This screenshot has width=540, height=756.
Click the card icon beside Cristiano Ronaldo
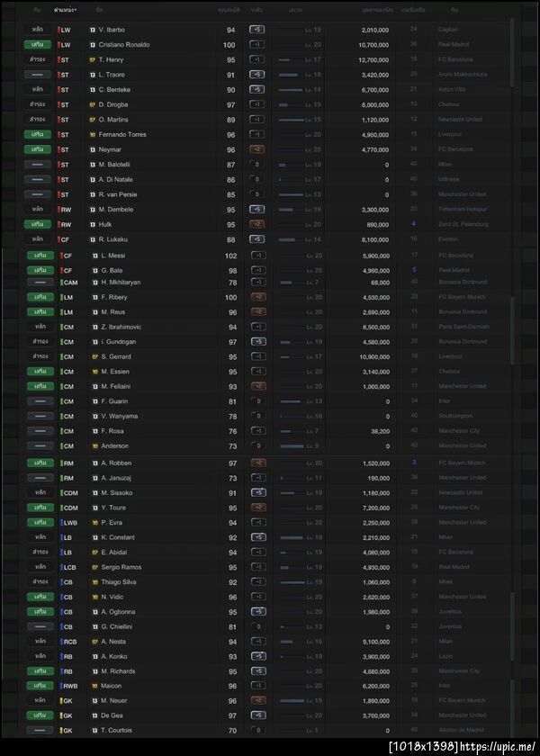click(93, 44)
